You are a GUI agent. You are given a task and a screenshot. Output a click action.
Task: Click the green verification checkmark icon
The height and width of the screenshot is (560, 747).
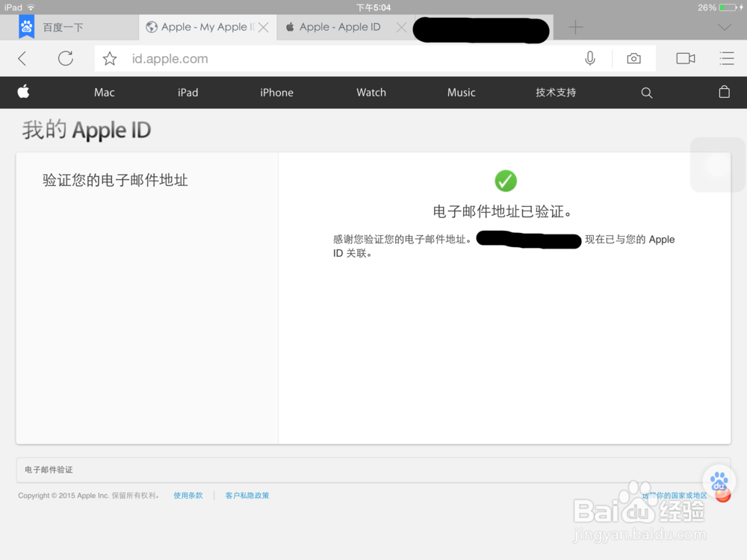pos(506,181)
